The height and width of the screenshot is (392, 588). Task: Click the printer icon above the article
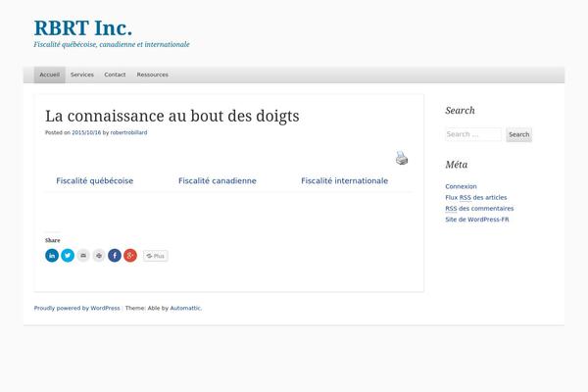pos(402,158)
